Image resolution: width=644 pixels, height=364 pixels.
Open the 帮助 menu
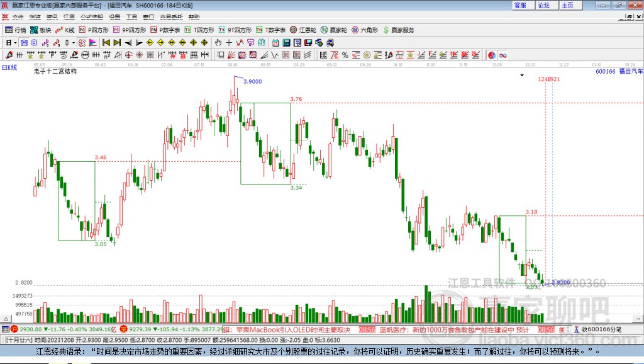(x=194, y=17)
